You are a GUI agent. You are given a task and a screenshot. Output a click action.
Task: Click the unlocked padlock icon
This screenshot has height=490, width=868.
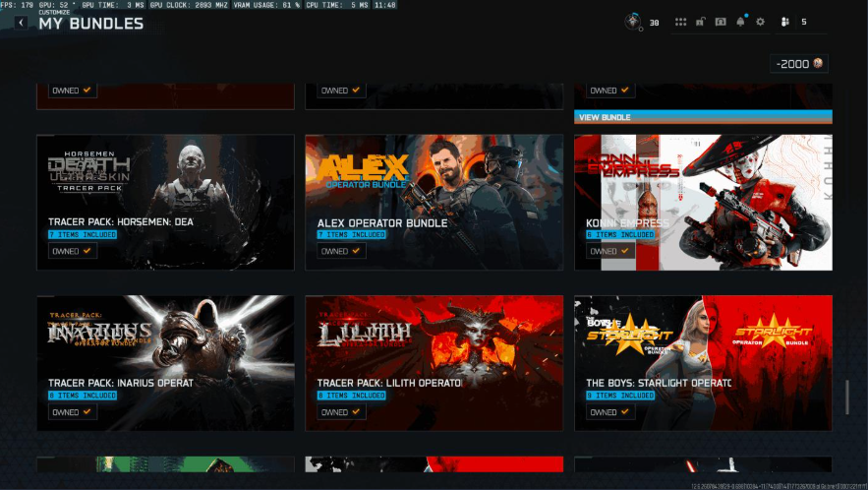700,22
